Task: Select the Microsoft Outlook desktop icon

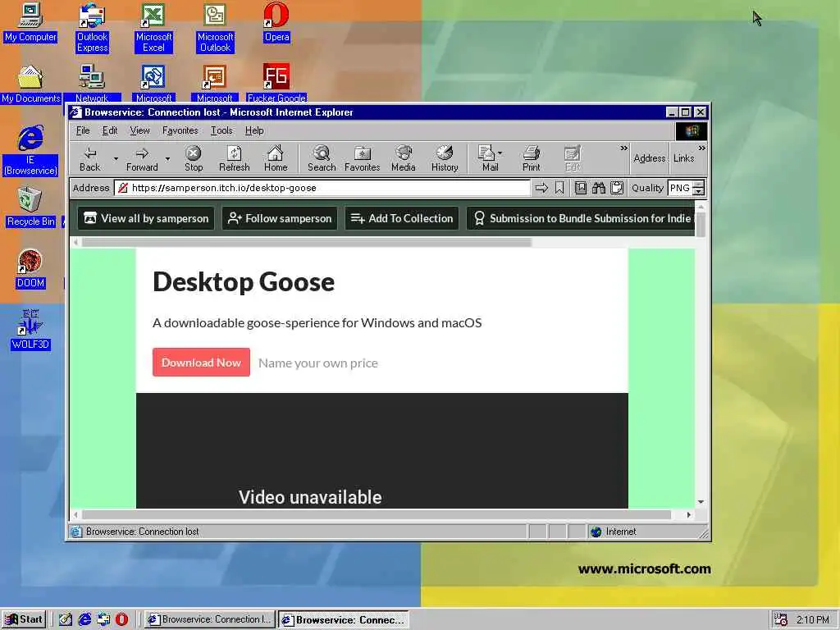Action: (x=216, y=28)
